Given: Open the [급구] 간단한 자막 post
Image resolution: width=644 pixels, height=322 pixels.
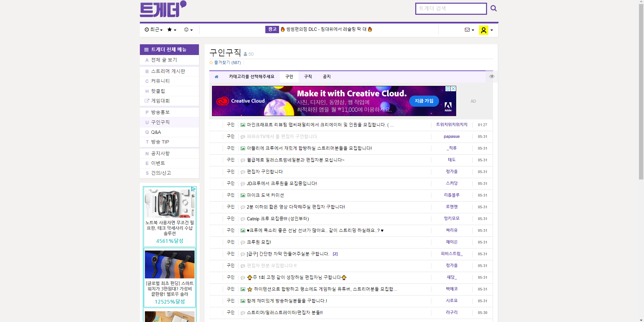Looking at the screenshot, I should click(x=288, y=254).
